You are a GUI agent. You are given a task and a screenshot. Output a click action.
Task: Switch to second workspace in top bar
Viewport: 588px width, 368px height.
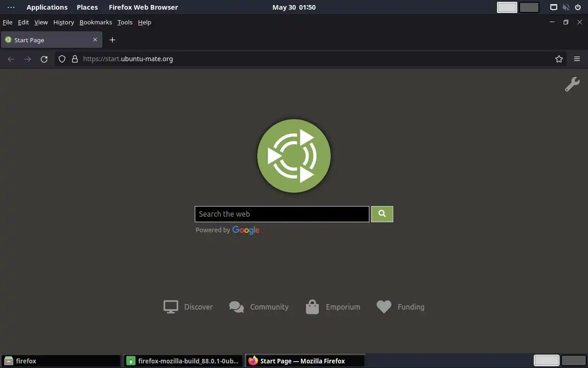tap(529, 7)
